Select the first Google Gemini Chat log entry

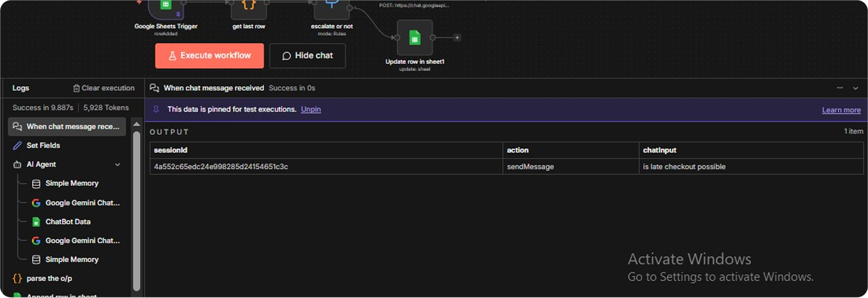click(x=82, y=203)
